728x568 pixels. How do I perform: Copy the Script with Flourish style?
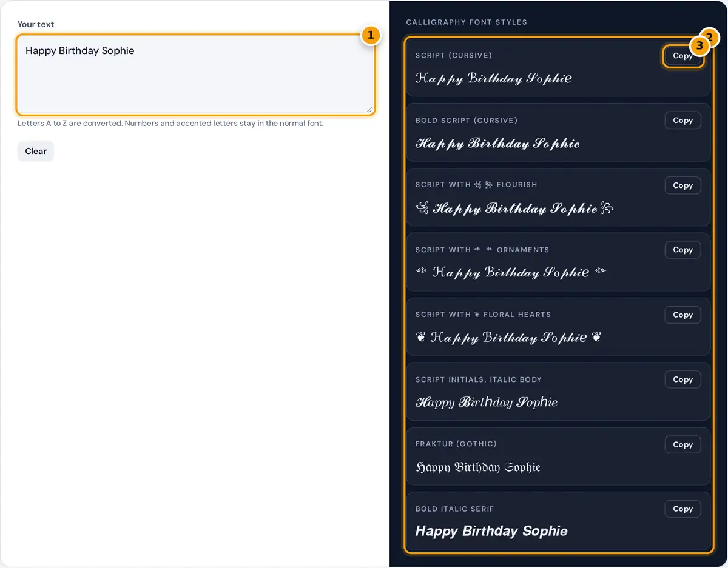click(x=682, y=185)
